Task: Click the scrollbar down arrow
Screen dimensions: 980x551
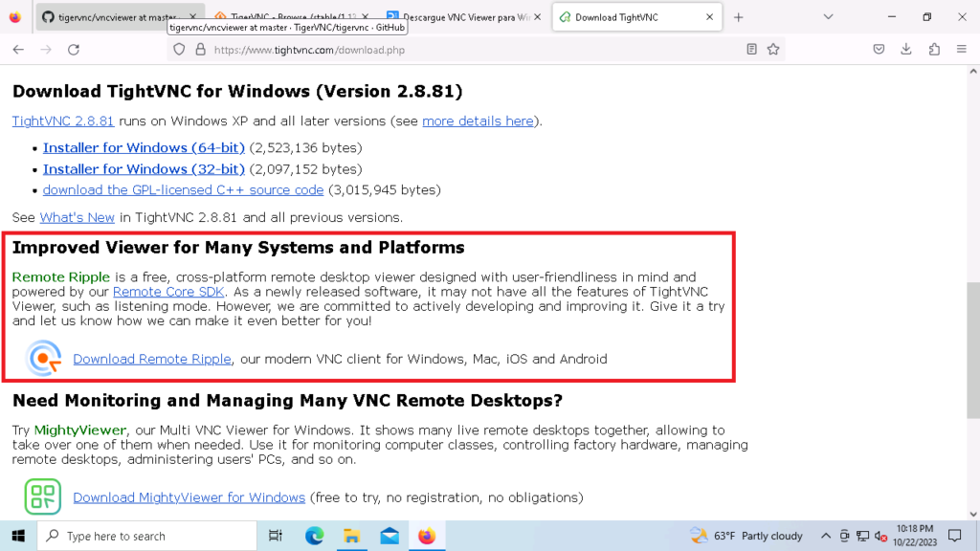Action: (973, 514)
